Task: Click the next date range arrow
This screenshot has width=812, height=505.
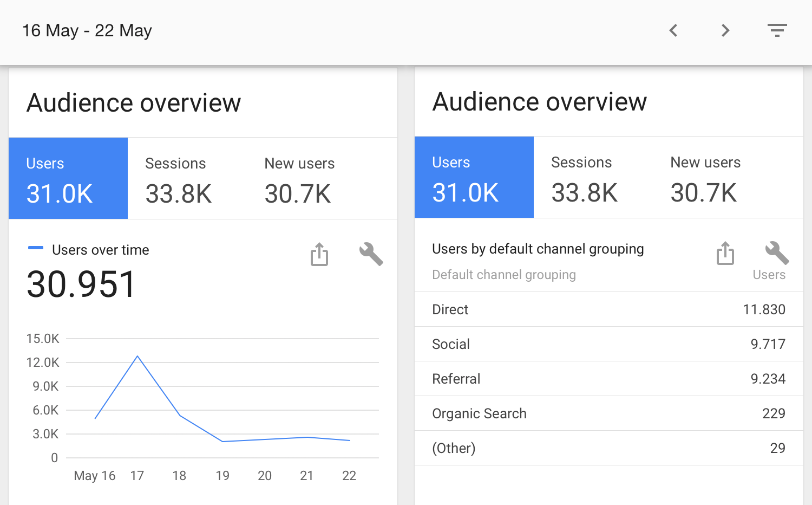Action: click(x=725, y=30)
